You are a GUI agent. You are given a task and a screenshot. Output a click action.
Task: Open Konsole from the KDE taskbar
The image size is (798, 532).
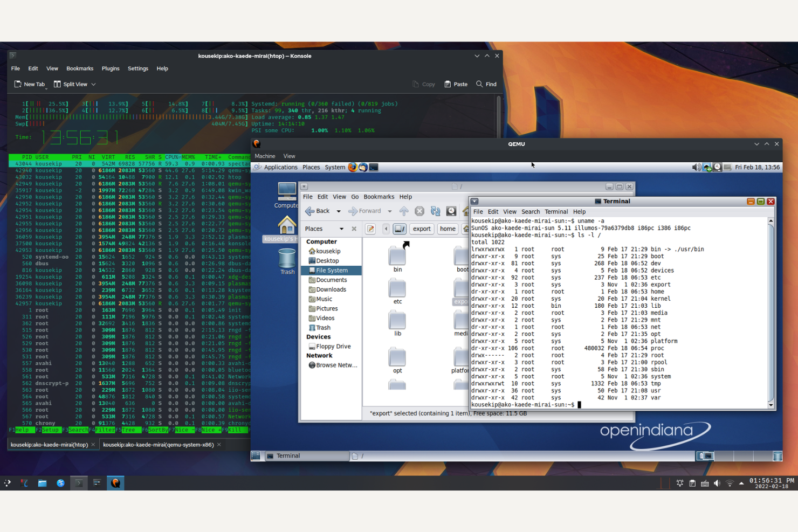pos(79,483)
